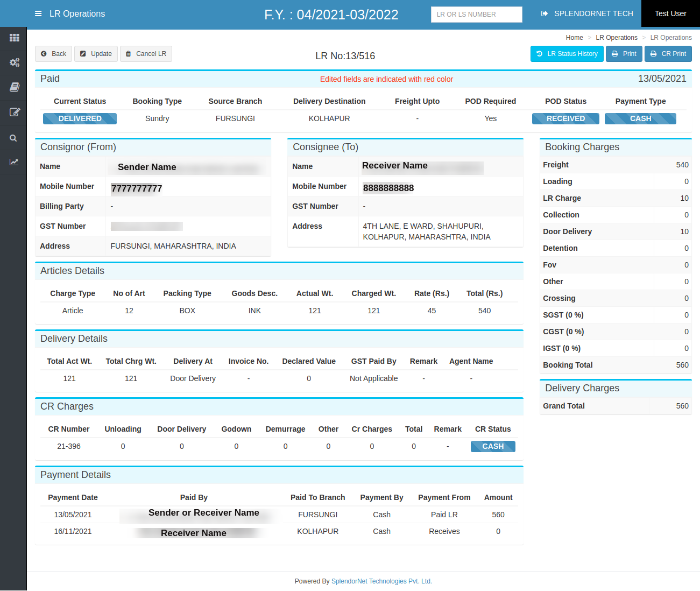The image size is (700, 591).
Task: Click the Receives payment from cell
Action: pos(444,531)
